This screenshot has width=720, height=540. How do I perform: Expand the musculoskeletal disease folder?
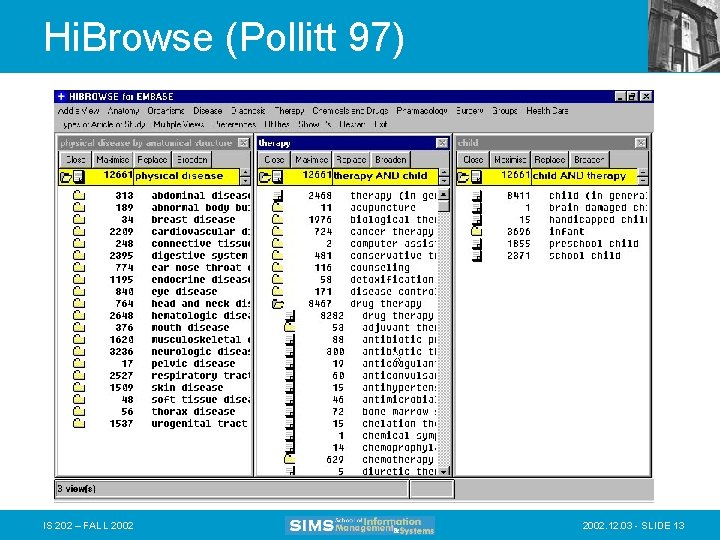79,339
